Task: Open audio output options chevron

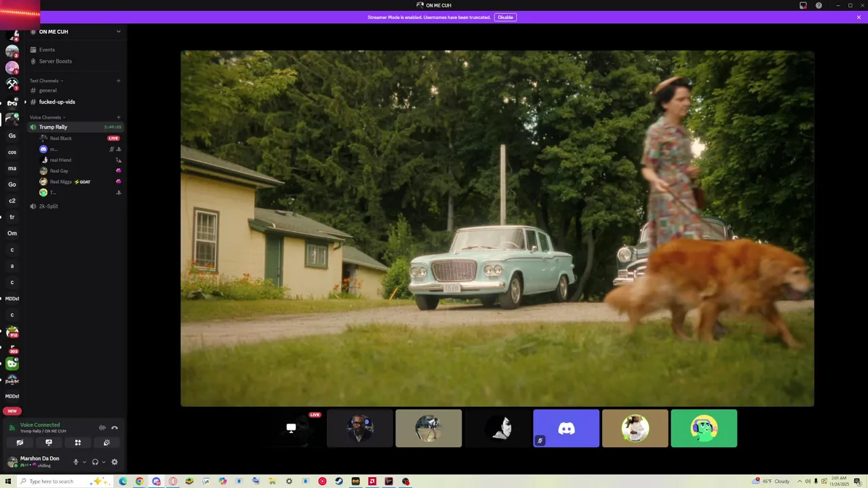Action: 103,462
